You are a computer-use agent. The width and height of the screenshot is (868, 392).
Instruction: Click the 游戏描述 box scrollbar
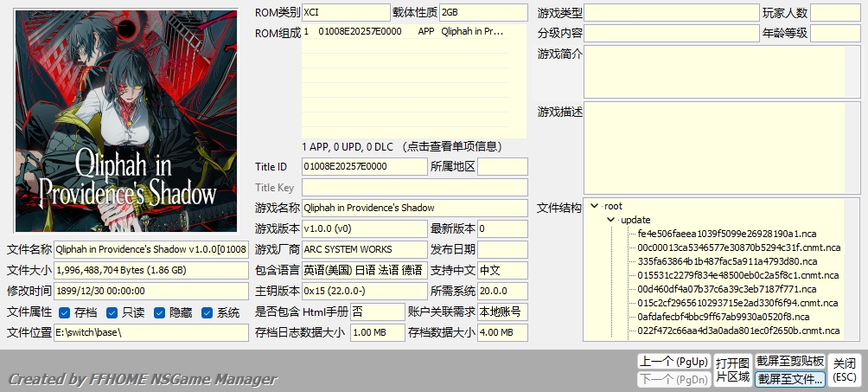pos(852,148)
